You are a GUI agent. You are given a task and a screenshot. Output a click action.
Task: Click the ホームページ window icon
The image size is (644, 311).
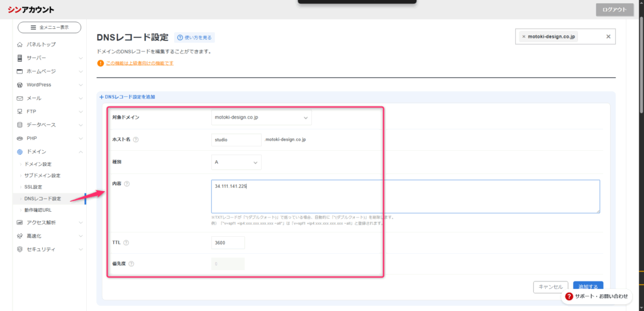[19, 72]
